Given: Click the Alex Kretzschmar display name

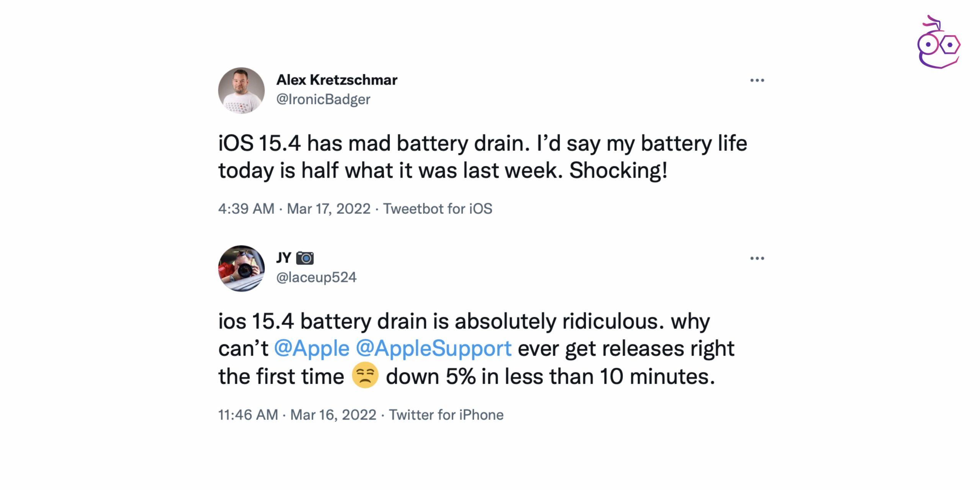Looking at the screenshot, I should click(336, 80).
